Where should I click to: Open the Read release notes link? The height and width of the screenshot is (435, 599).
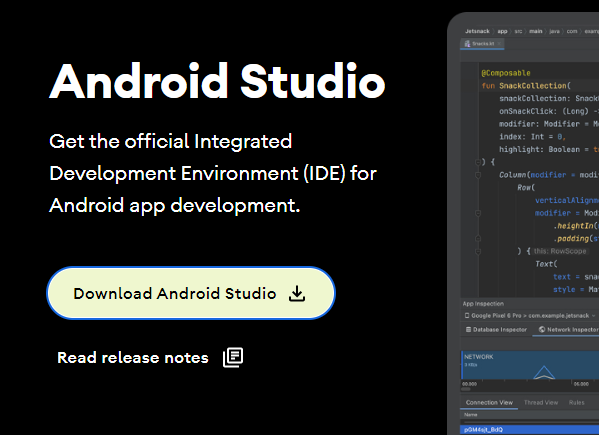tap(150, 357)
